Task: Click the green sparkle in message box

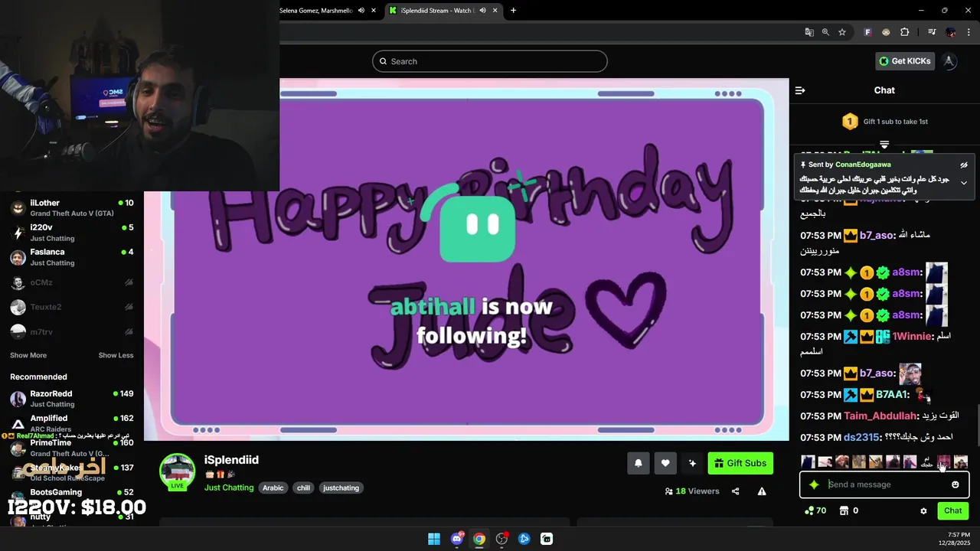Action: click(x=814, y=484)
